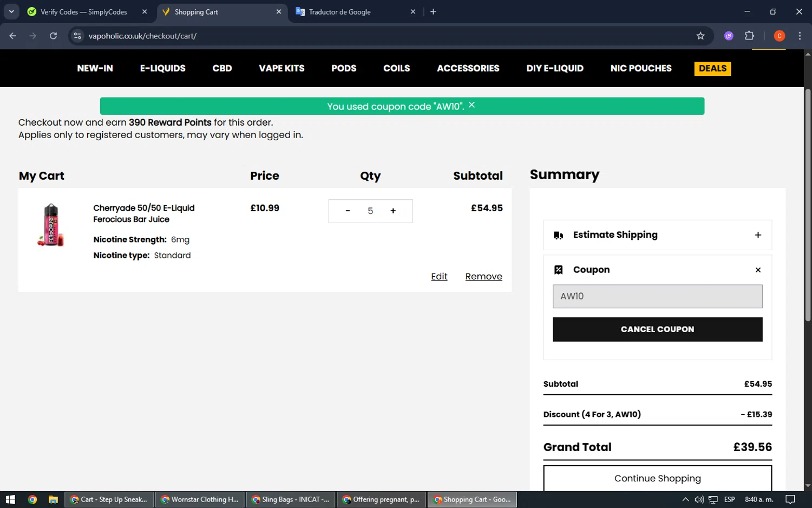Open the DIY E-LIQUID menu
Screen dimensions: 812x508
[555, 68]
